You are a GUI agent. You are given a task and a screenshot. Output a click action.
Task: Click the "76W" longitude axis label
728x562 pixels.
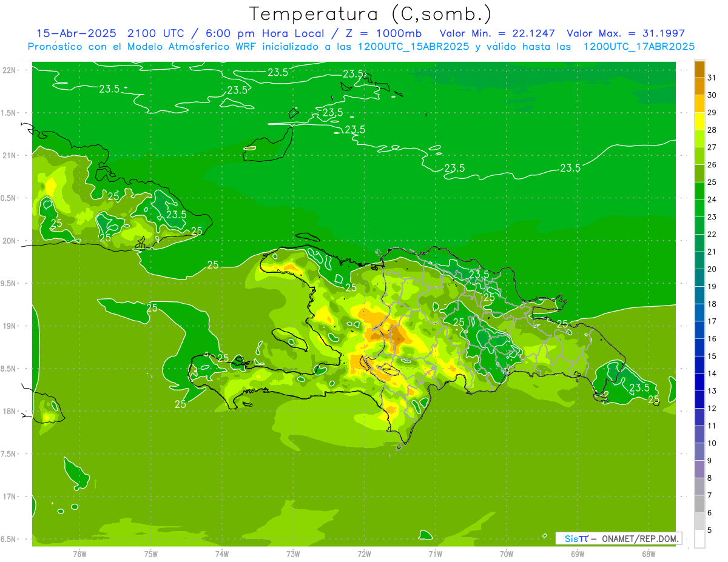[x=79, y=554]
